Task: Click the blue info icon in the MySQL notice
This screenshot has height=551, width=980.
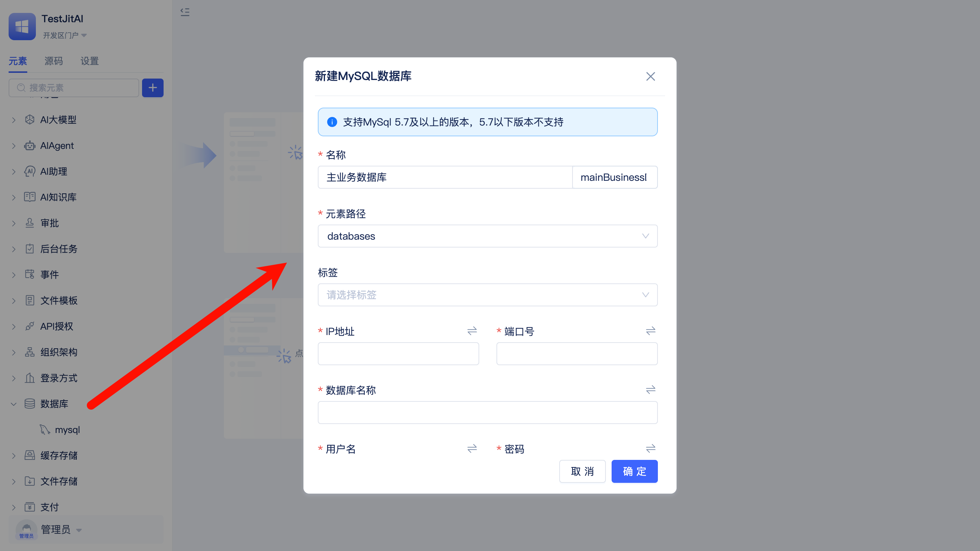Action: (x=332, y=122)
